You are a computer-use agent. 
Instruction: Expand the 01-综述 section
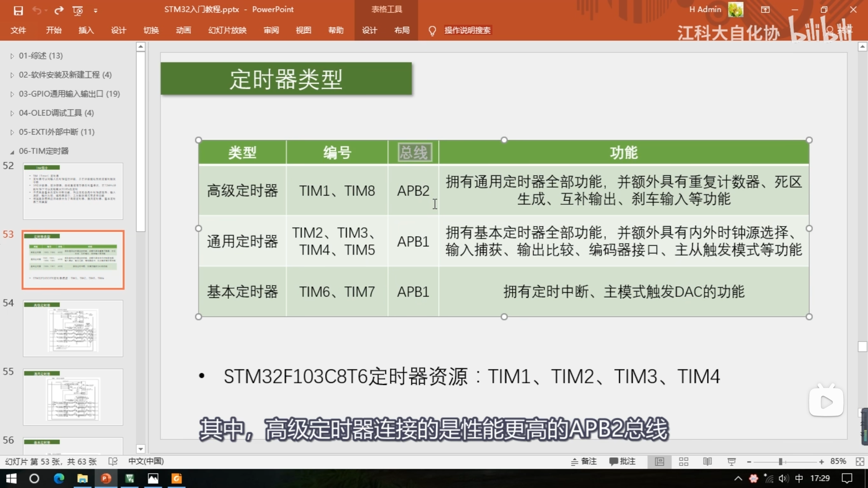12,56
